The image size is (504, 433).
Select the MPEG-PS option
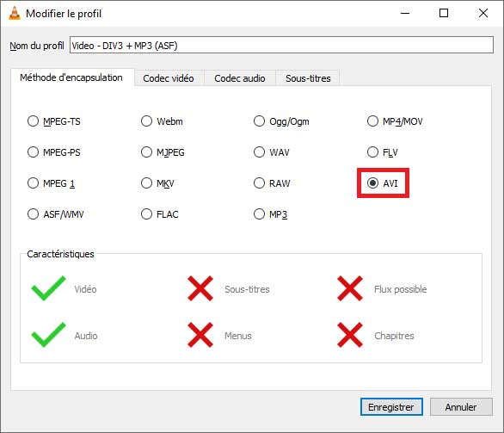pyautogui.click(x=33, y=152)
